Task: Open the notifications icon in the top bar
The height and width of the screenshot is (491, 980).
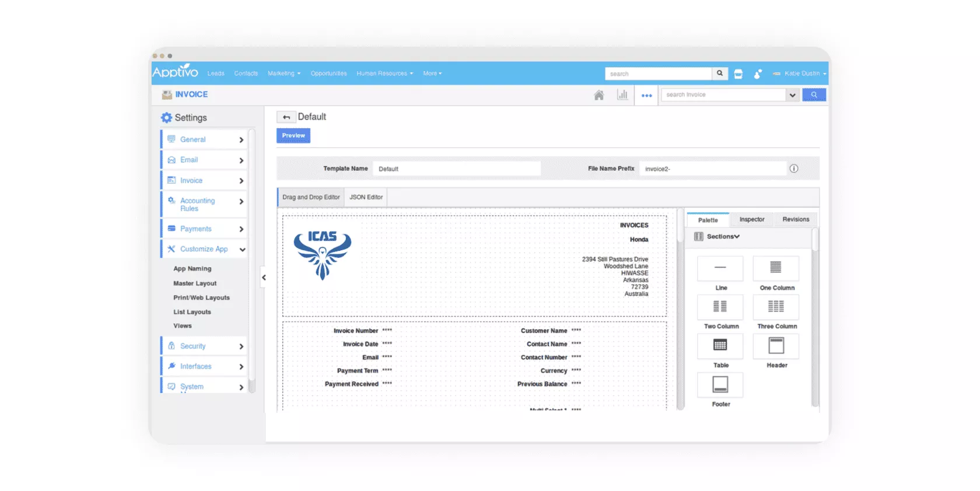Action: [758, 74]
